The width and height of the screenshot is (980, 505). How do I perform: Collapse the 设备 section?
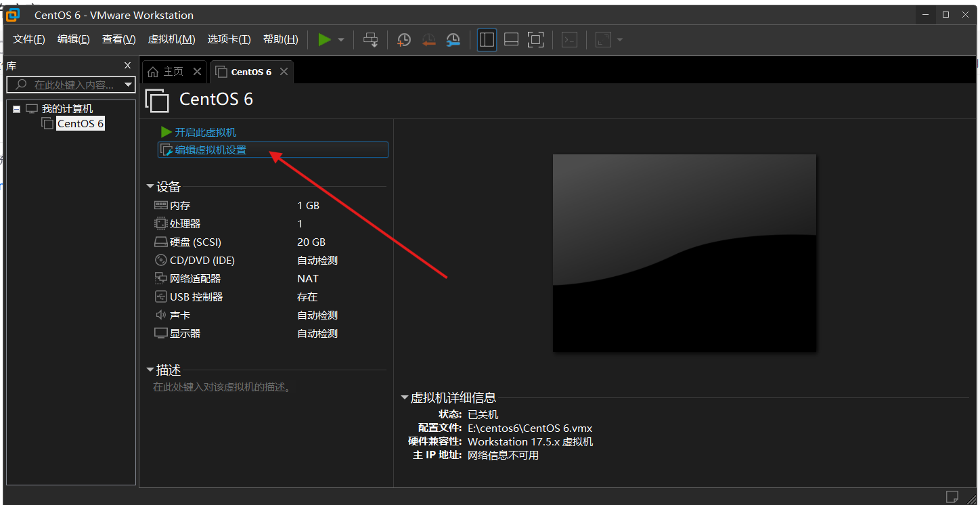click(150, 187)
